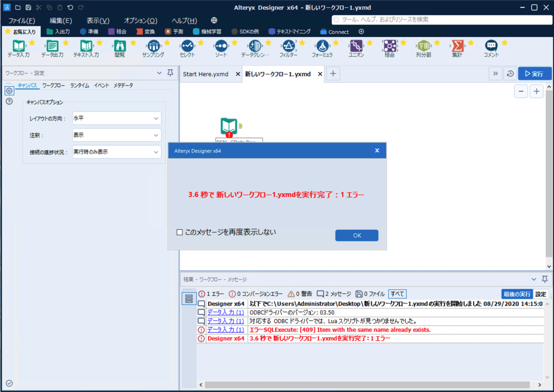Open the オプション(O) menu
Screen dimensions: 554x392
click(x=141, y=21)
